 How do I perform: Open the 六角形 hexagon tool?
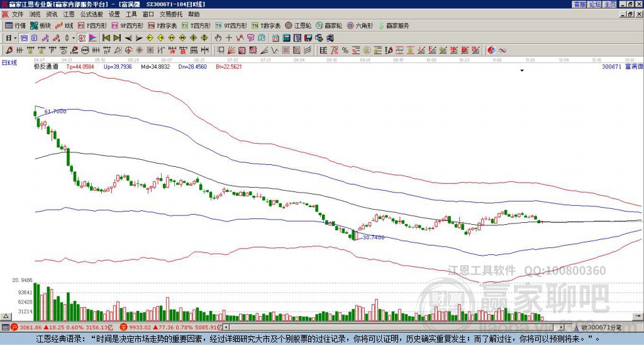358,26
